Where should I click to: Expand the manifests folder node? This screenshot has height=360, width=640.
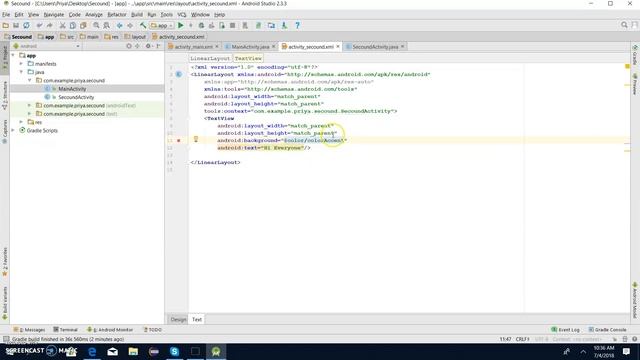[22, 64]
